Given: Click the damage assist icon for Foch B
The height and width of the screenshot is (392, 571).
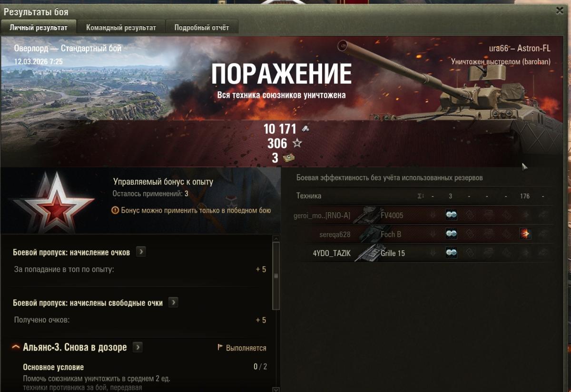Looking at the screenshot, I should (x=525, y=234).
